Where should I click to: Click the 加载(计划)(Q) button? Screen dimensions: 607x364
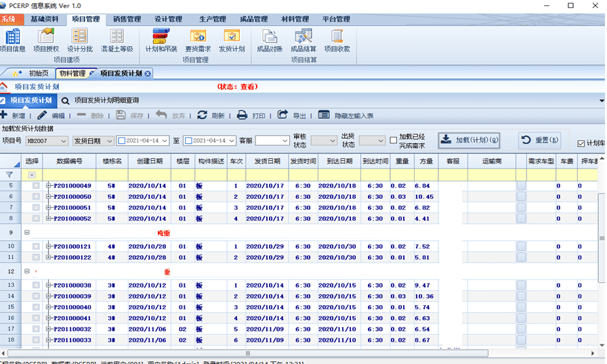click(x=469, y=140)
